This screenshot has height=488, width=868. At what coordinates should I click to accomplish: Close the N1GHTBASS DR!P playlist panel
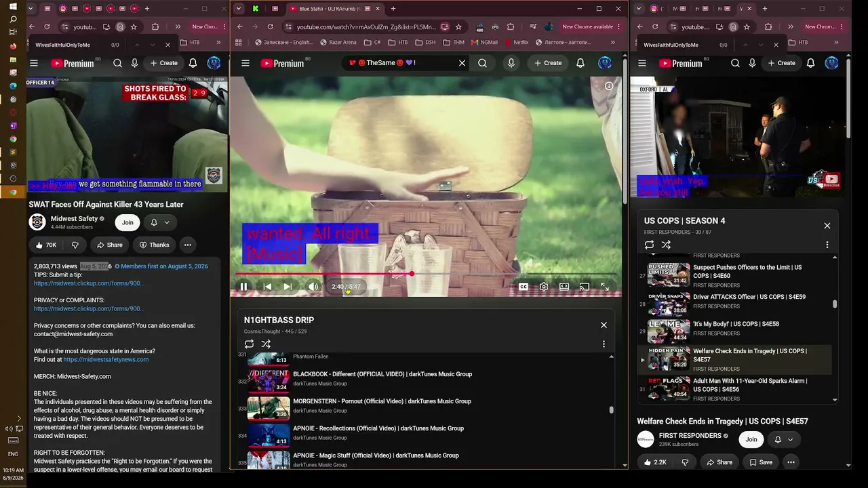coord(604,325)
